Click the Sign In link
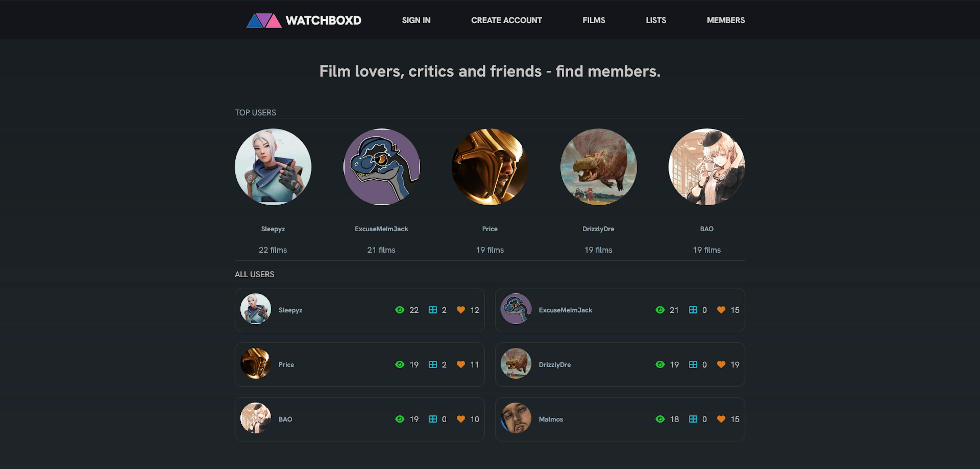The height and width of the screenshot is (469, 980). [416, 20]
